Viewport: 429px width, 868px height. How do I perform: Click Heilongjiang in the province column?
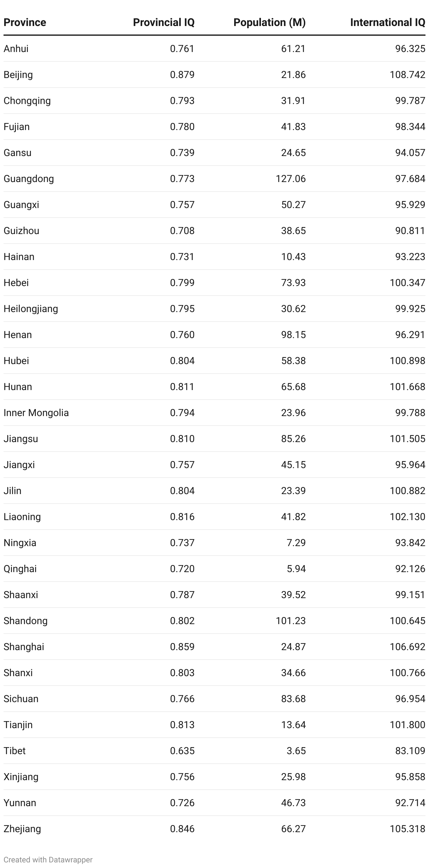tap(31, 309)
